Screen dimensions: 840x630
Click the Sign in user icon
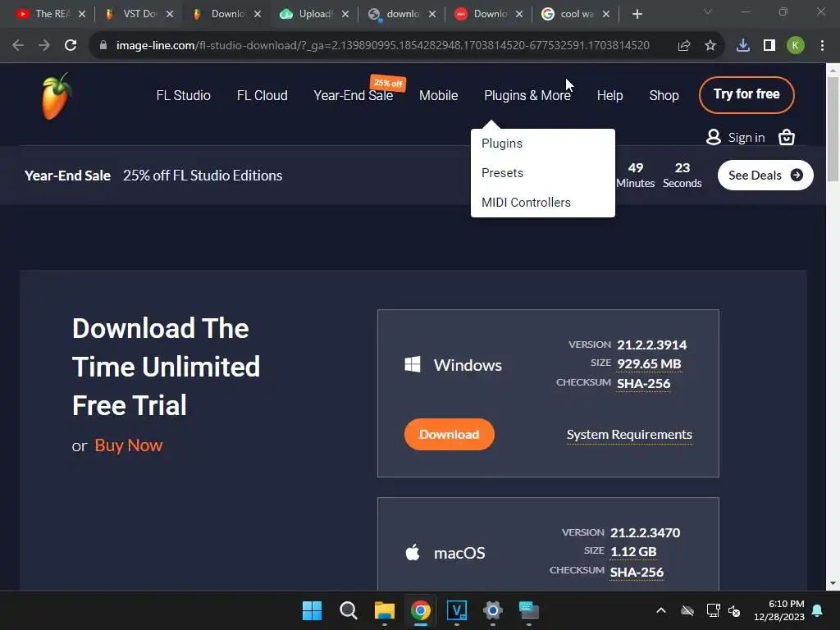tap(713, 138)
